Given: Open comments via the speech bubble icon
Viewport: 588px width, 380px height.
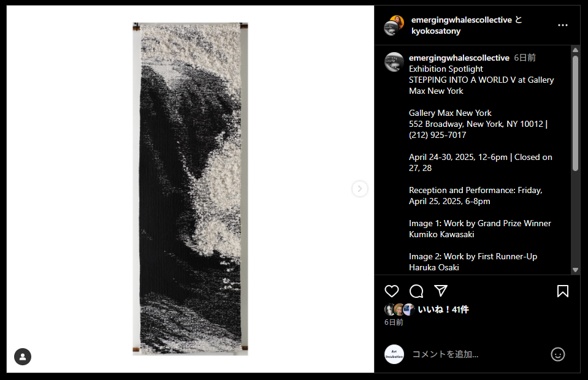Looking at the screenshot, I should click(416, 291).
